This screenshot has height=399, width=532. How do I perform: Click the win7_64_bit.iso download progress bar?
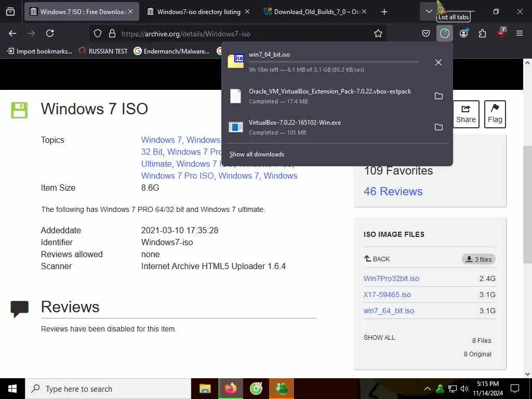tap(334, 62)
